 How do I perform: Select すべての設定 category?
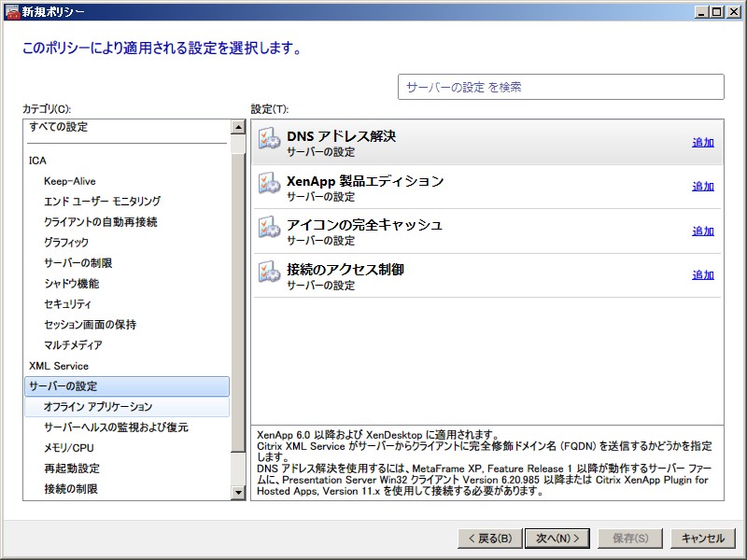59,127
